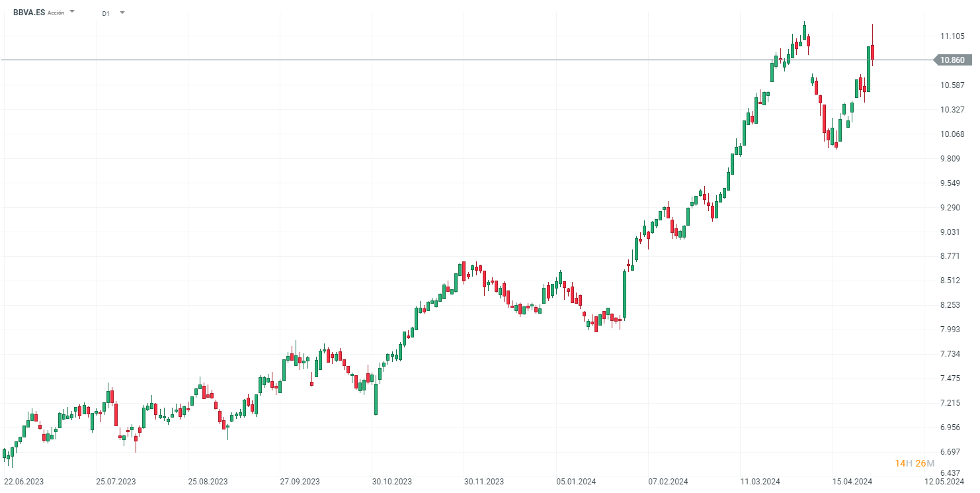Click the 22.06.2023 date axis label
The width and height of the screenshot is (980, 493).
[24, 482]
